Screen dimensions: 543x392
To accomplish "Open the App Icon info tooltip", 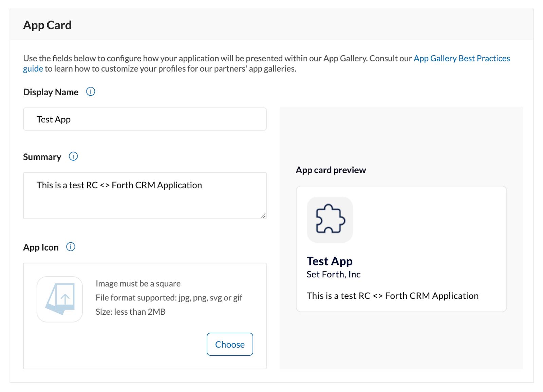I will (x=71, y=247).
